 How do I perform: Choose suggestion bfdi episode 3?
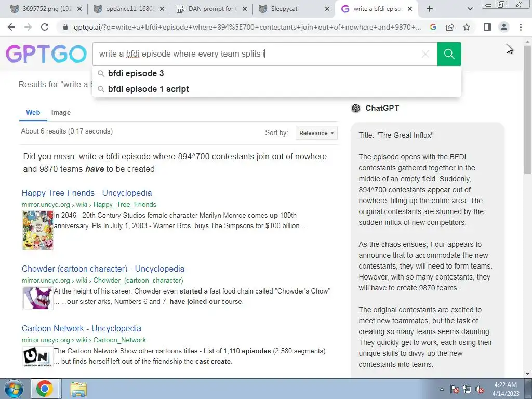276,73
